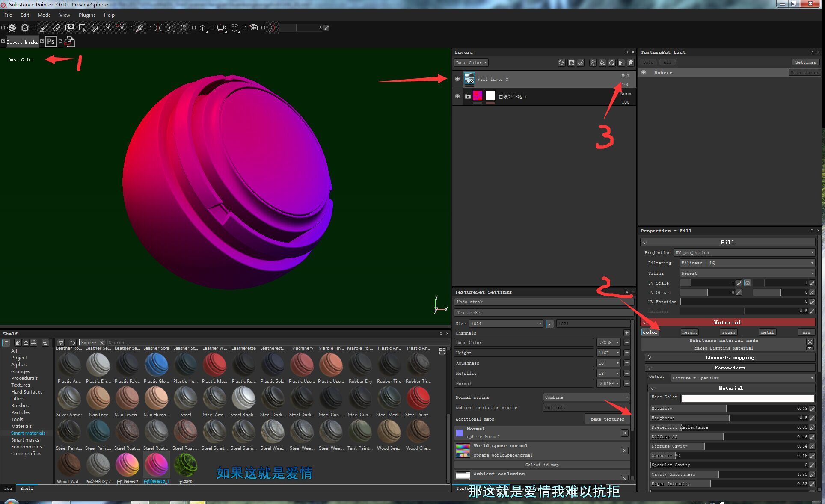This screenshot has height=504, width=825.
Task: Open TextureSet List Settings button
Action: coord(805,62)
